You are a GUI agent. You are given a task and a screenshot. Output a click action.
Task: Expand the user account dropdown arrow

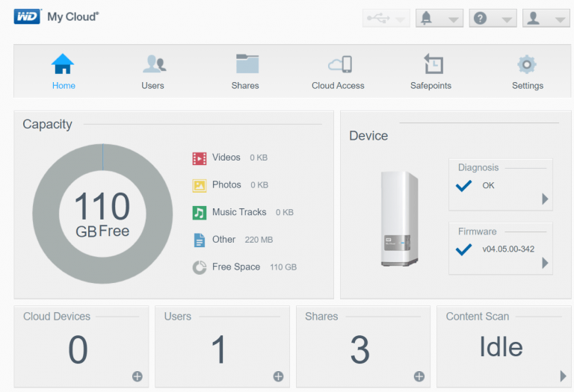(x=560, y=19)
